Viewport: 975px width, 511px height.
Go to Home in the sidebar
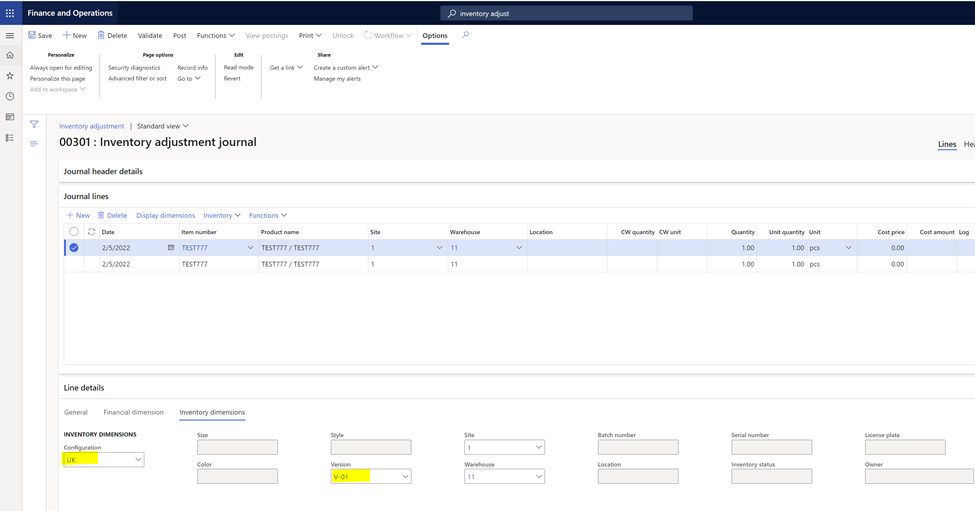point(10,55)
